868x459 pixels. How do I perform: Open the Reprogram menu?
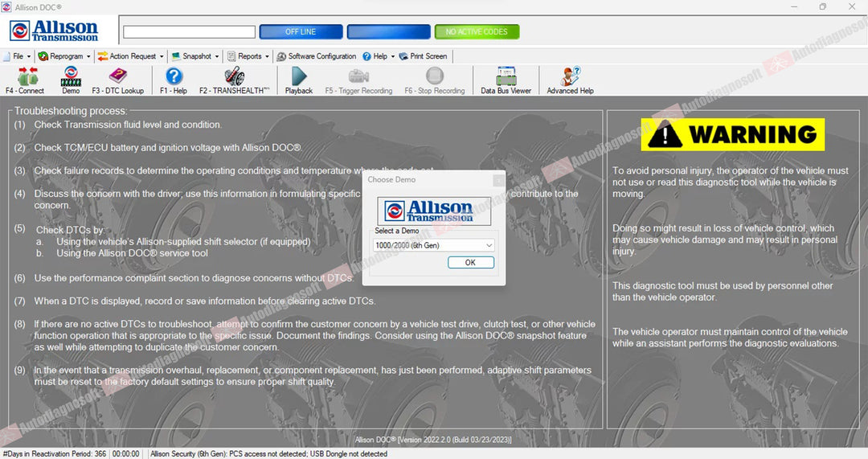64,56
